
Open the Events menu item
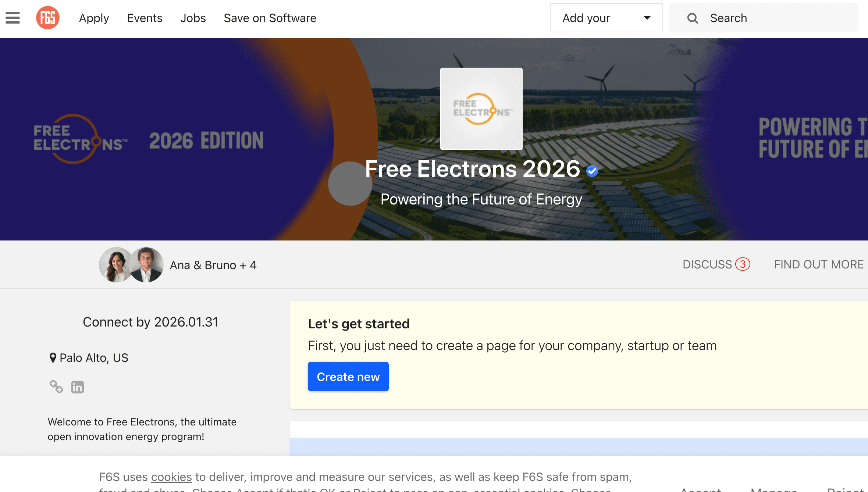[x=145, y=18]
